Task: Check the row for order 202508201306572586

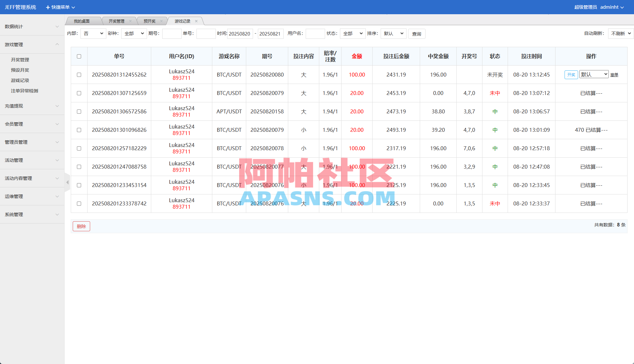Action: pos(79,112)
